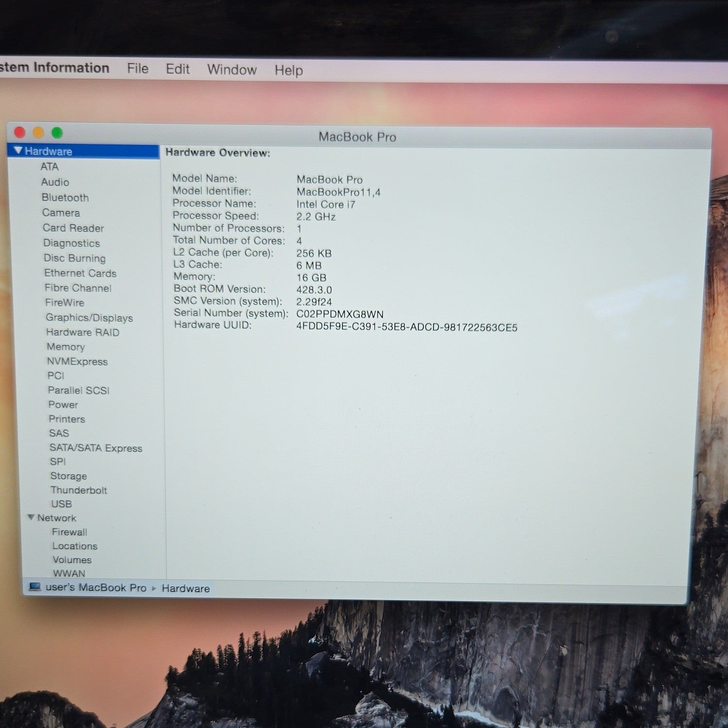Select ATA in the sidebar
This screenshot has width=728, height=728.
click(50, 166)
